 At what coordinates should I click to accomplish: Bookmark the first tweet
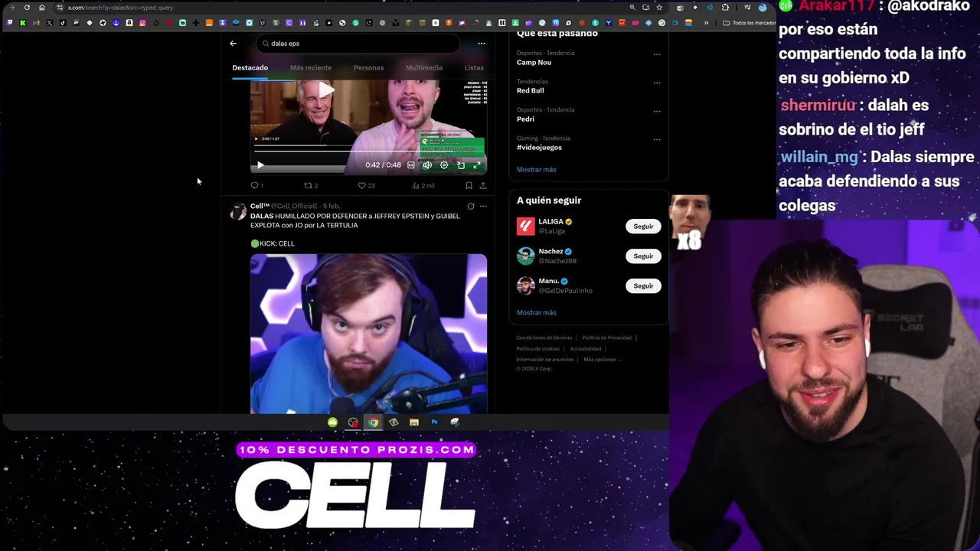(x=469, y=185)
